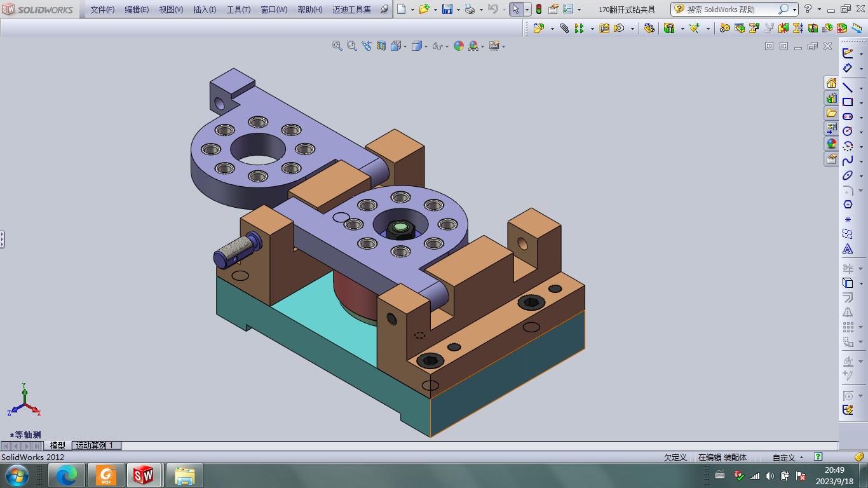The height and width of the screenshot is (488, 868).
Task: Choose the Spline sketch tool
Action: [x=848, y=161]
